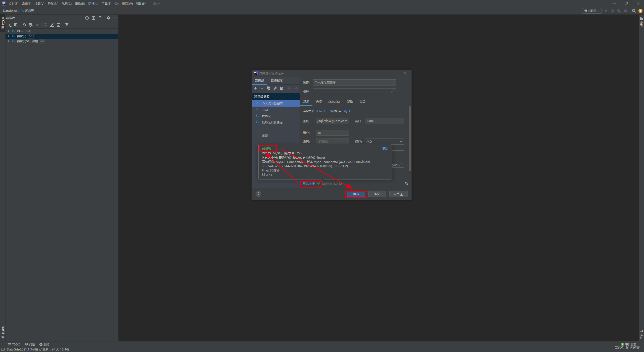The image size is (644, 352).
Task: Select Blue in the dialog data source list
Action: click(276, 110)
